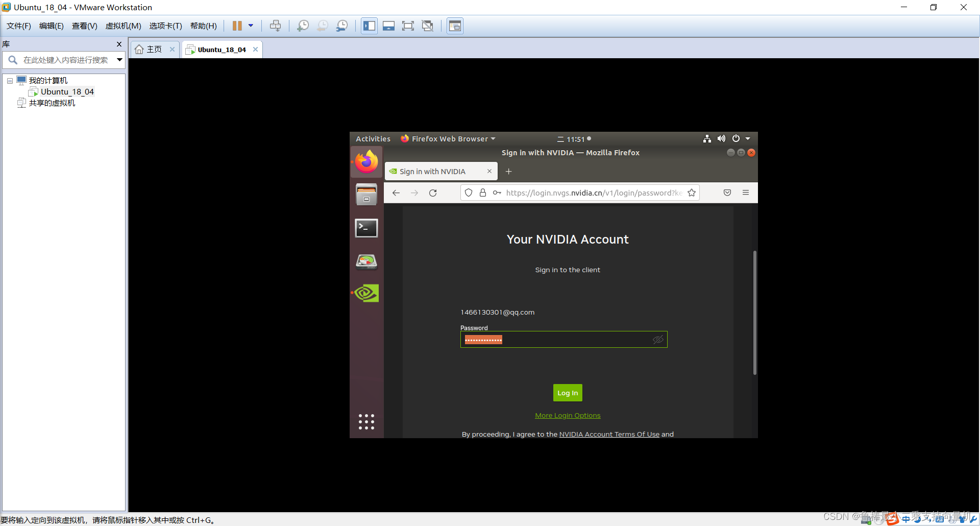The width and height of the screenshot is (980, 526).
Task: Open the Firefox Web Browser app menu
Action: pos(448,139)
